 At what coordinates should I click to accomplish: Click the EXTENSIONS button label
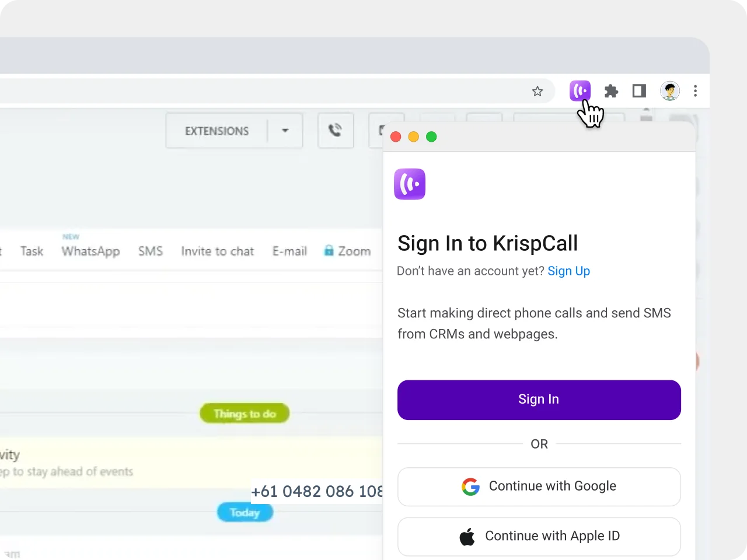pyautogui.click(x=217, y=131)
